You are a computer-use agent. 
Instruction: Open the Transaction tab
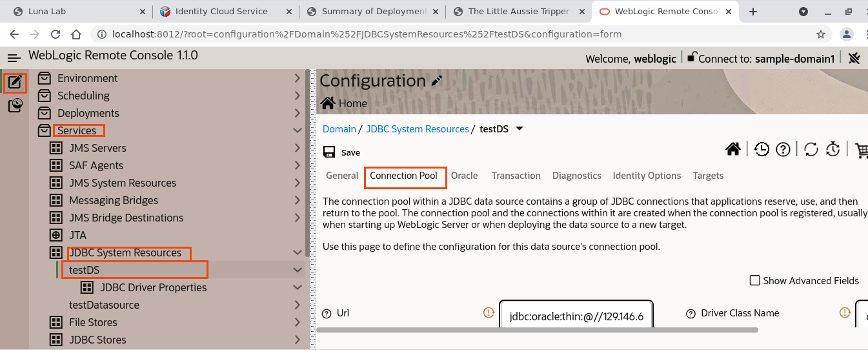click(x=516, y=176)
